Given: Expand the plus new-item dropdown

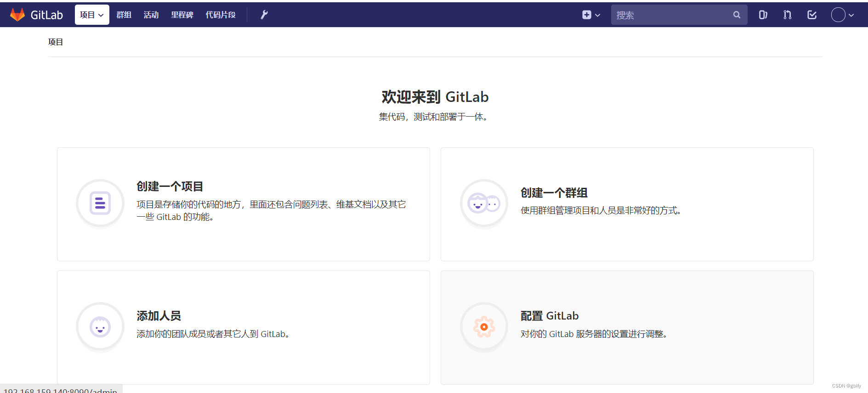Looking at the screenshot, I should coord(591,15).
